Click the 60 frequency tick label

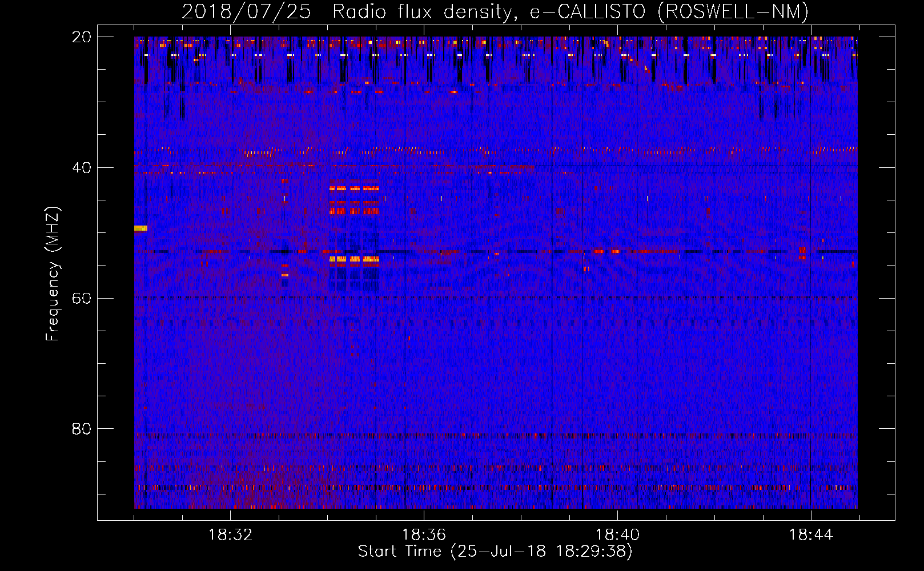point(82,299)
